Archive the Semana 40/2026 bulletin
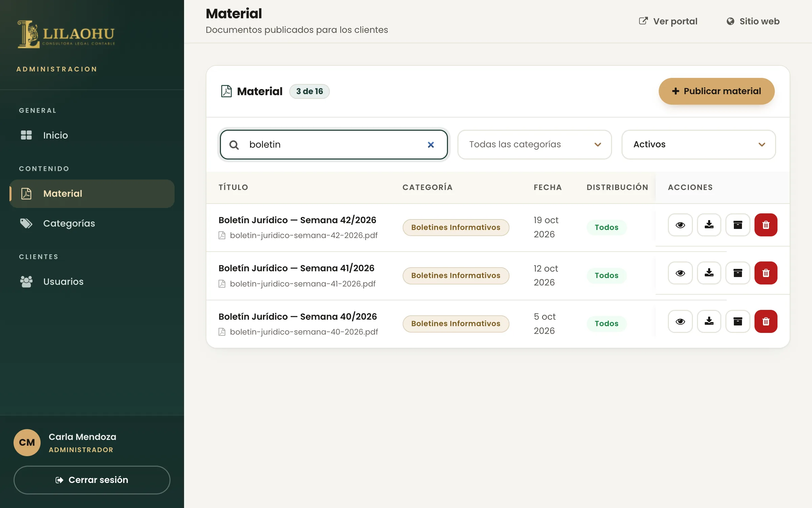This screenshot has height=508, width=812. (x=738, y=321)
